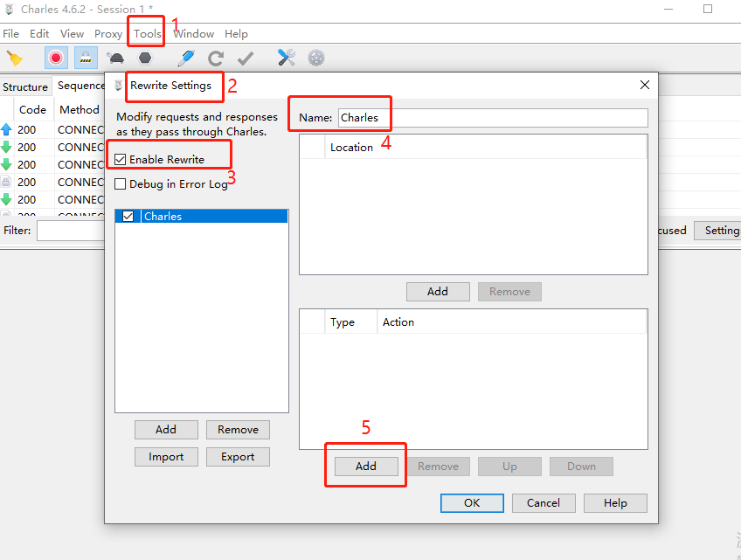This screenshot has width=741, height=560.
Task: Click the dialog Help button
Action: click(615, 503)
